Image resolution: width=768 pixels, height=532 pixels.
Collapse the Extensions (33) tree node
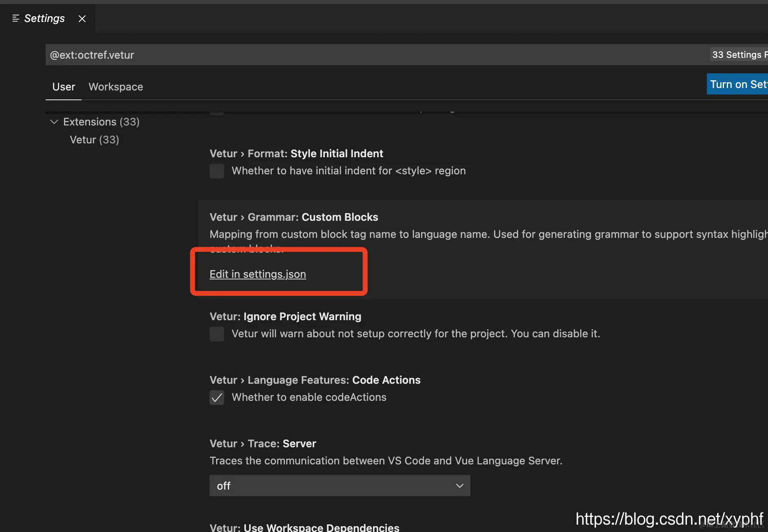(x=54, y=122)
